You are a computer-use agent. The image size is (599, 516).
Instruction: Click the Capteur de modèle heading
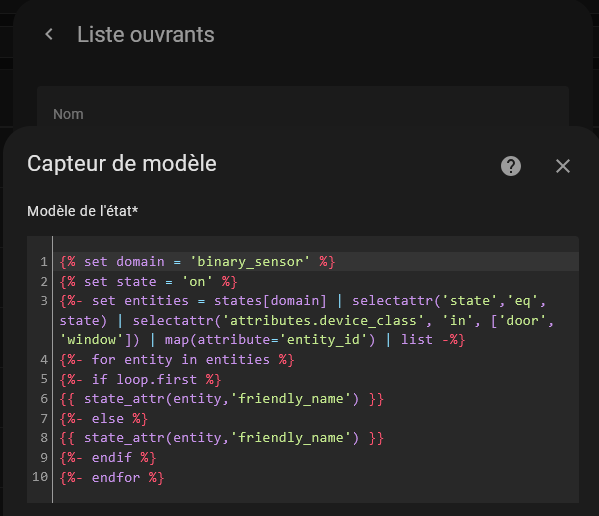click(122, 164)
